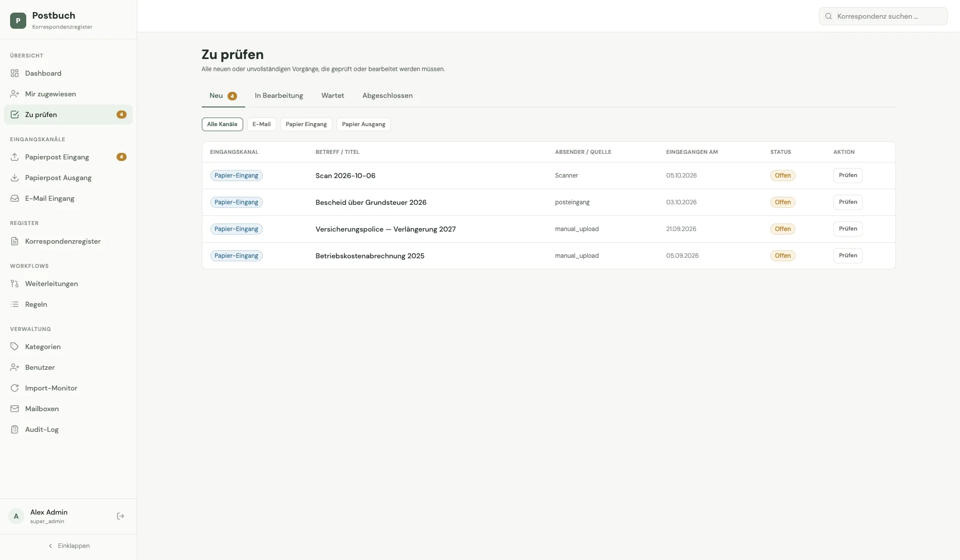The image size is (960, 560).
Task: Click the Papierpost Ausgang download icon
Action: 15,178
